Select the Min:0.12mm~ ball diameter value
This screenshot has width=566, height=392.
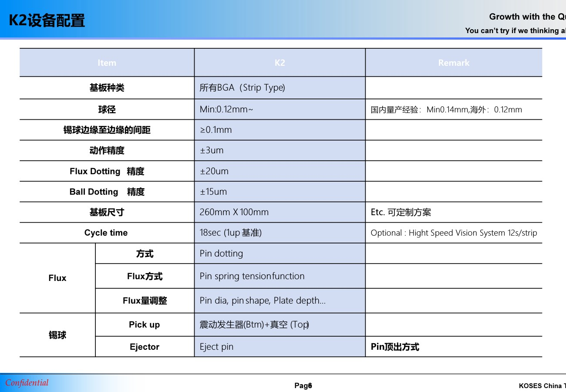[x=226, y=109]
